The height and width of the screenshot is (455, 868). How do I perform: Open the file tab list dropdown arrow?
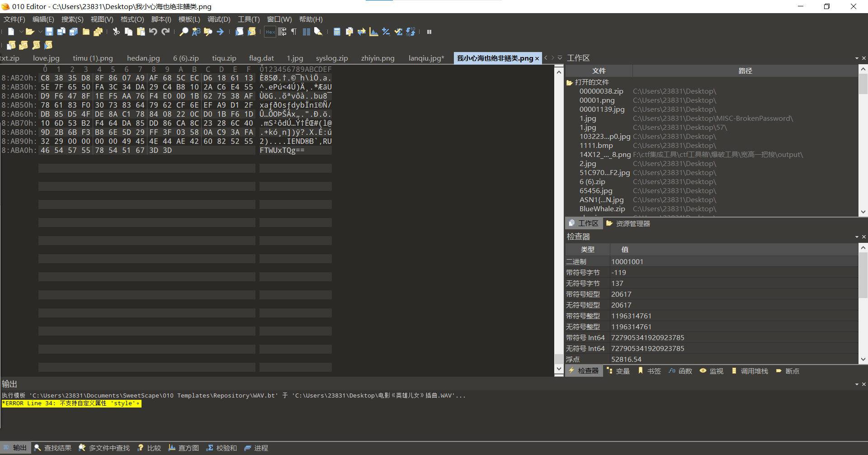click(560, 58)
